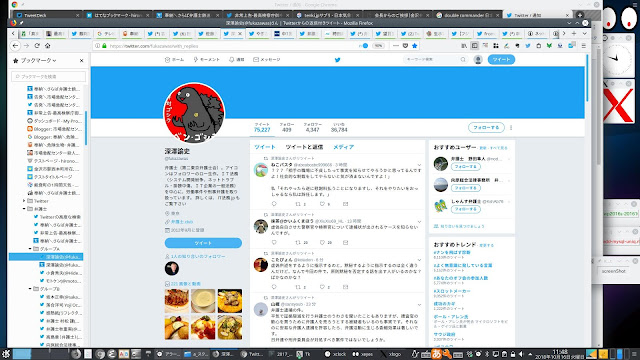This screenshot has width=640, height=360.
Task: Open the profile website link in bio
Action: 182,222
